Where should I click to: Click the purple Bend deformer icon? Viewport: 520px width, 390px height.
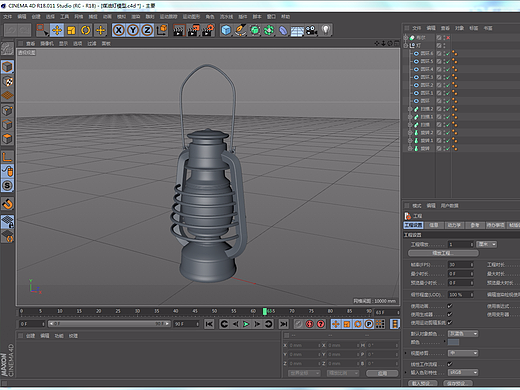point(283,30)
